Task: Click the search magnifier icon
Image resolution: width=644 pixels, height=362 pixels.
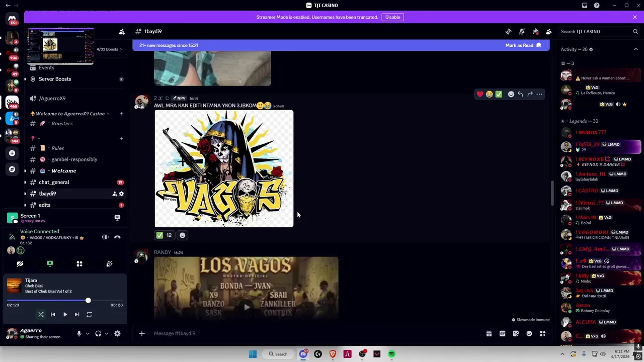Action: 635,32
